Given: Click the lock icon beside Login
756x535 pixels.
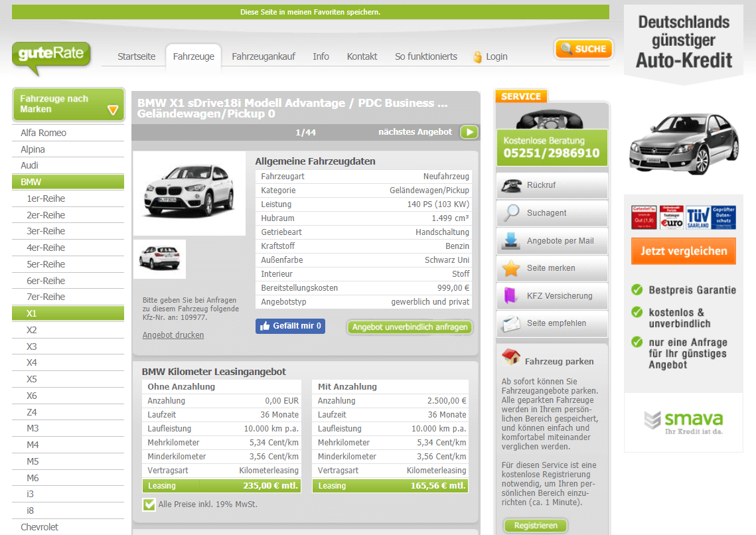Looking at the screenshot, I should tap(477, 57).
